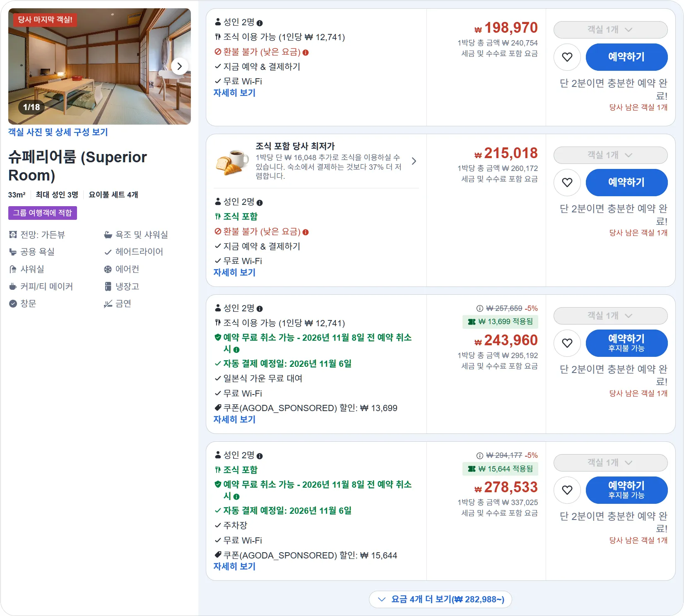Show next room photo with arrow
This screenshot has height=616, width=684.
click(179, 66)
